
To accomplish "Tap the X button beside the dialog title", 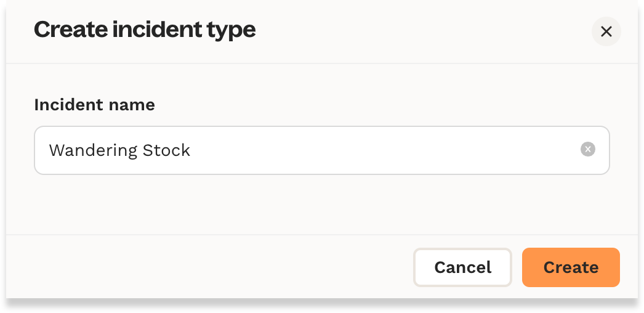I will (606, 31).
